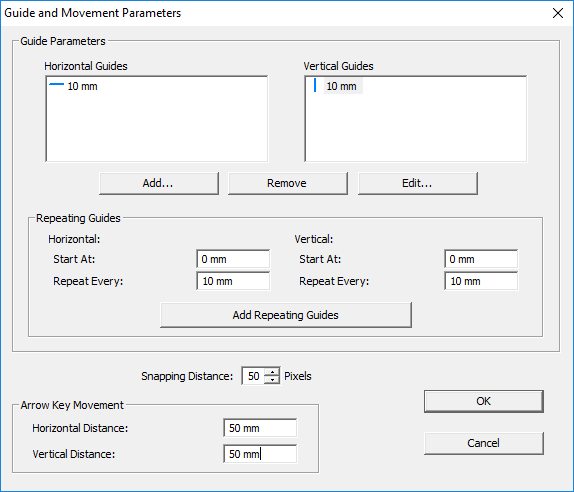Screen dimensions: 574x492
Task: Click Add Repeating Guides button
Action: click(286, 315)
